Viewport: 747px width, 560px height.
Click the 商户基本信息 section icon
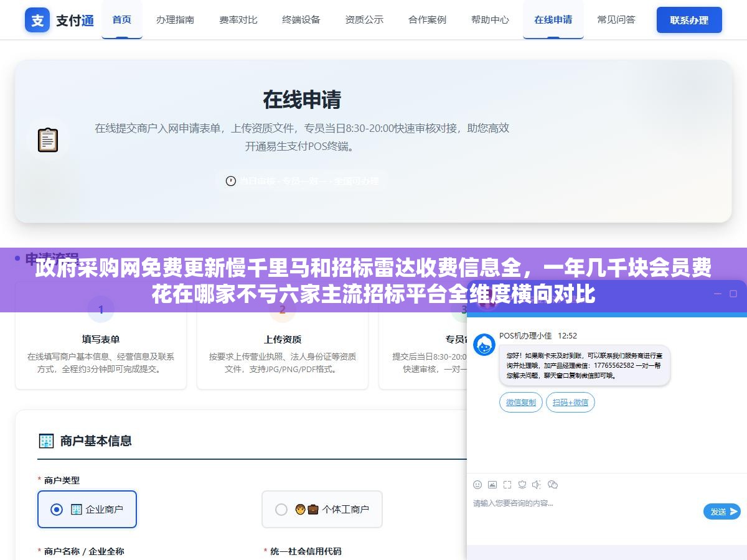point(46,441)
